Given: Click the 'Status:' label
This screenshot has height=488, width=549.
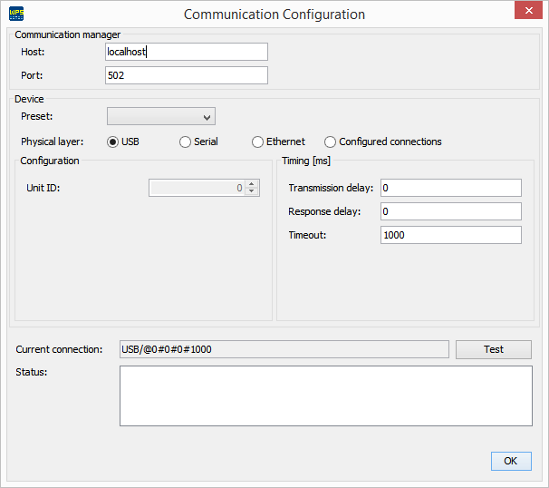Looking at the screenshot, I should coord(31,372).
